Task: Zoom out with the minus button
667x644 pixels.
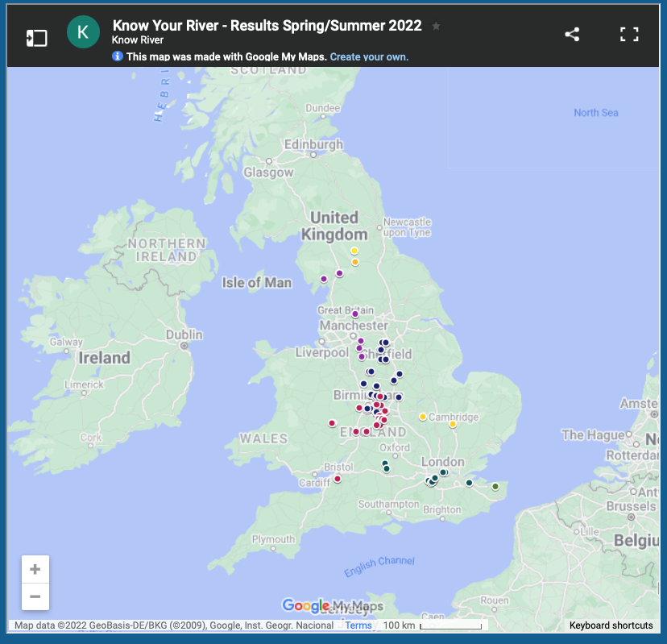Action: click(x=35, y=596)
